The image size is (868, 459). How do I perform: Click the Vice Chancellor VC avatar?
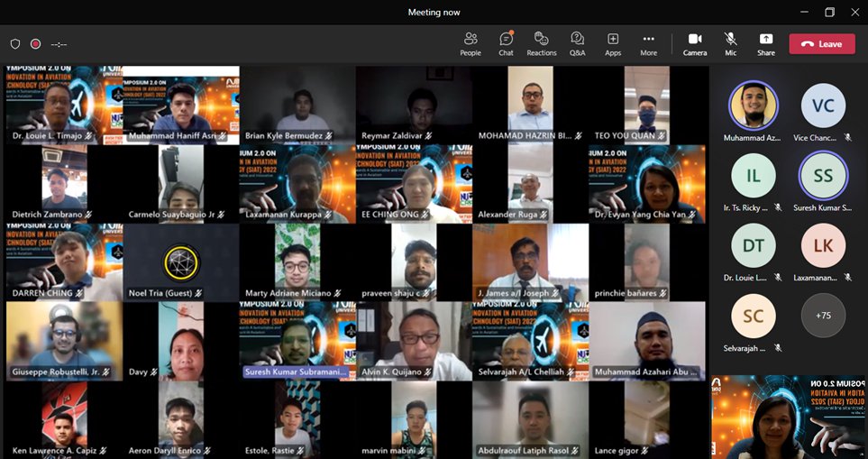coord(823,106)
